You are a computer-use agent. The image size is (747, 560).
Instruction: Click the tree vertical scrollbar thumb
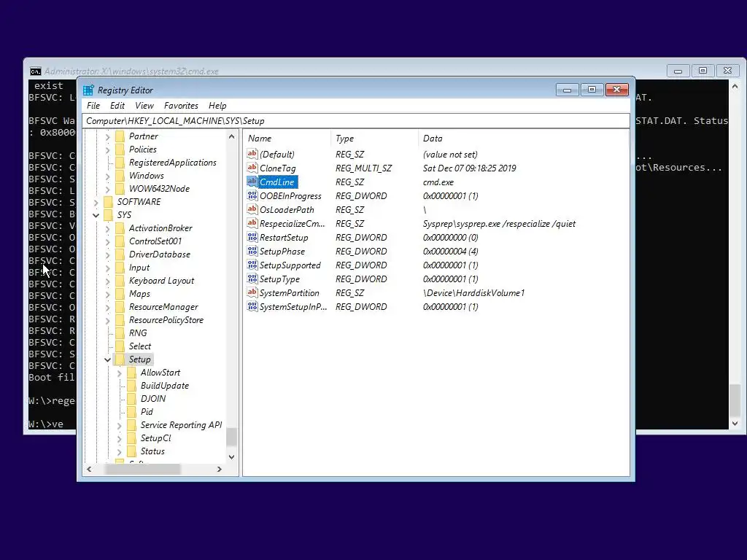(231, 437)
